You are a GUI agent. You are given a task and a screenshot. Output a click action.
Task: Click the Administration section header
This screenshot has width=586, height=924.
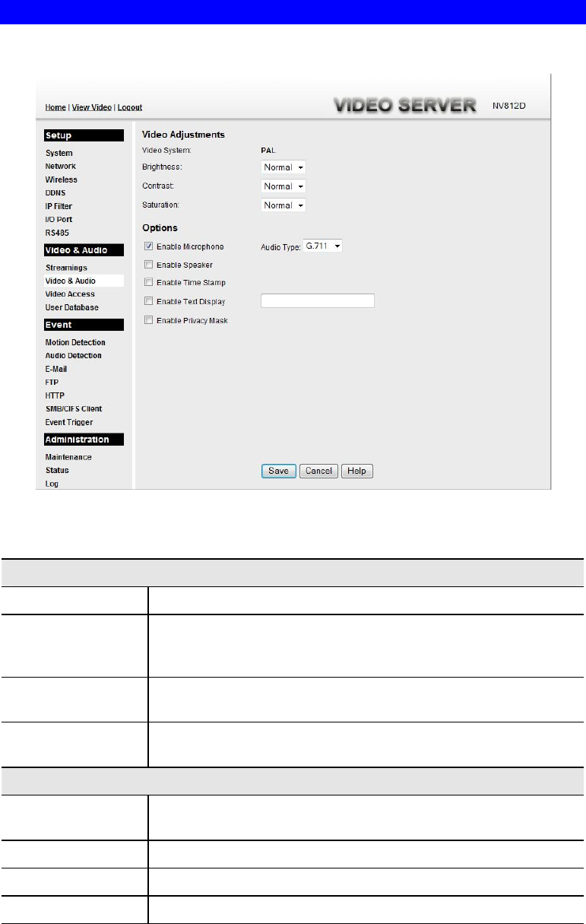(83, 440)
